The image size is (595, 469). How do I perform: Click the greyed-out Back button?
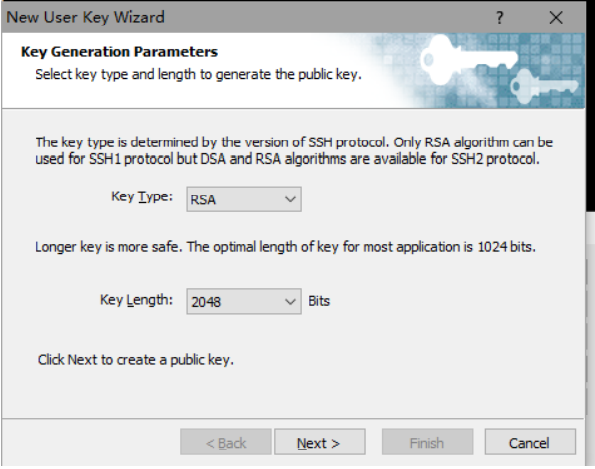click(226, 442)
